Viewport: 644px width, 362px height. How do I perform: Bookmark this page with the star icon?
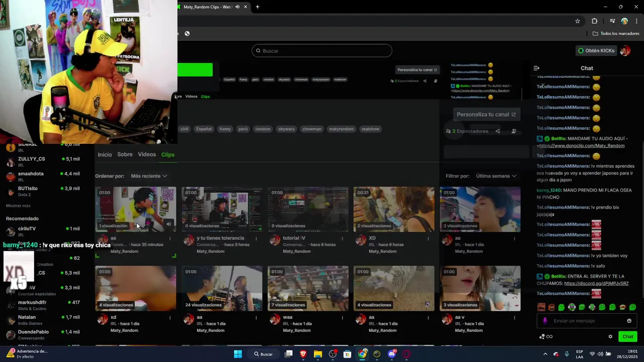pos(578,21)
